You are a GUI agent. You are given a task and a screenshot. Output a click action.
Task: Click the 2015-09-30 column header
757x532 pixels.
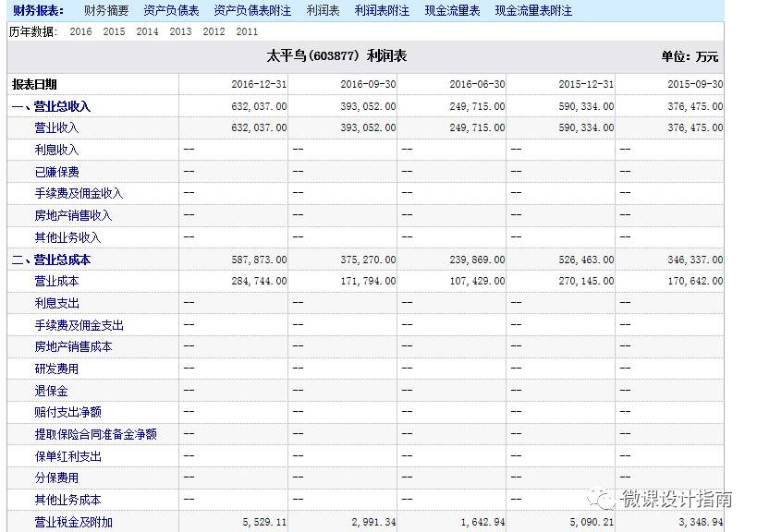click(695, 84)
